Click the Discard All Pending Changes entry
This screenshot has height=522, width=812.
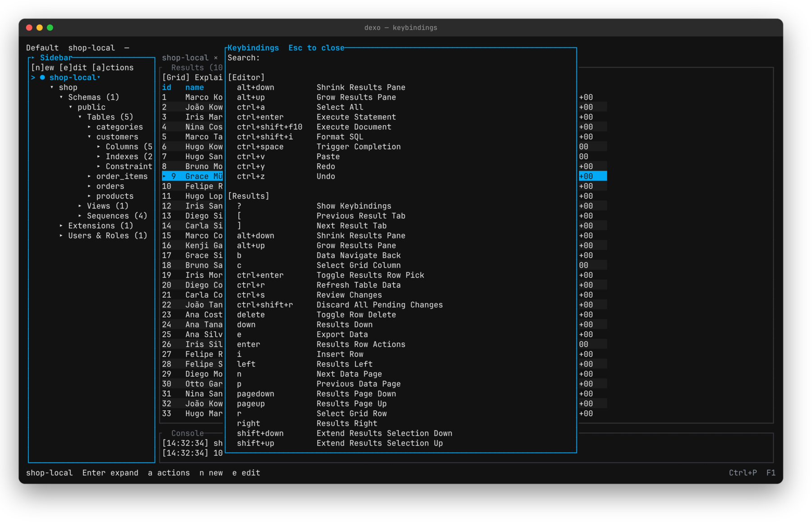click(380, 305)
